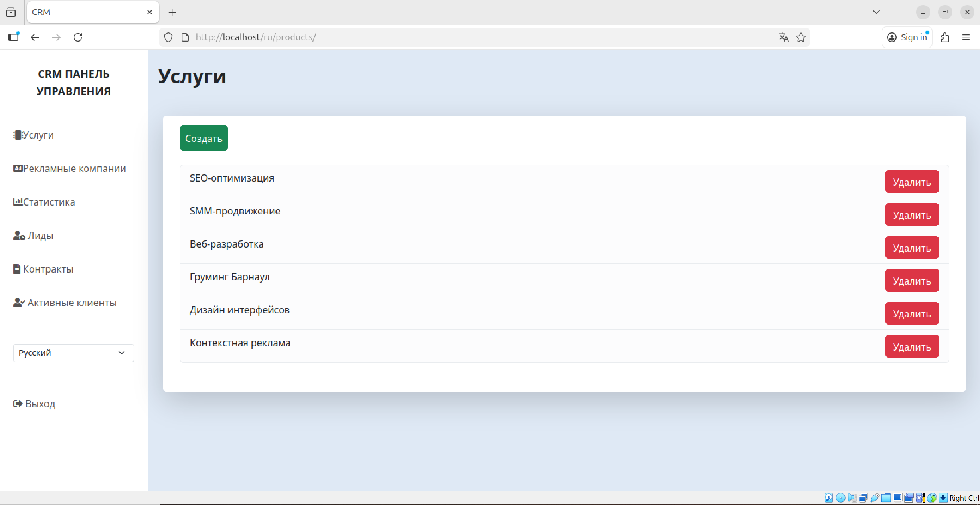The width and height of the screenshot is (980, 505).
Task: Click the VirtualBox shared folders status icon
Action: pyautogui.click(x=886, y=498)
